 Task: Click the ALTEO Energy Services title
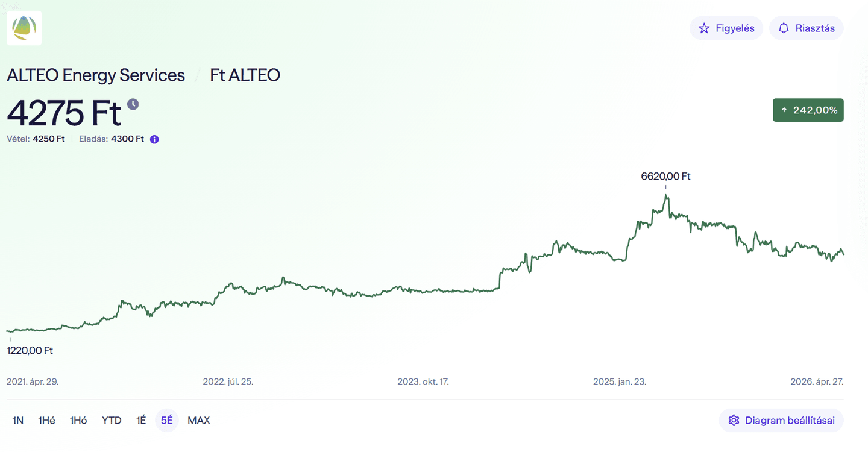(96, 75)
